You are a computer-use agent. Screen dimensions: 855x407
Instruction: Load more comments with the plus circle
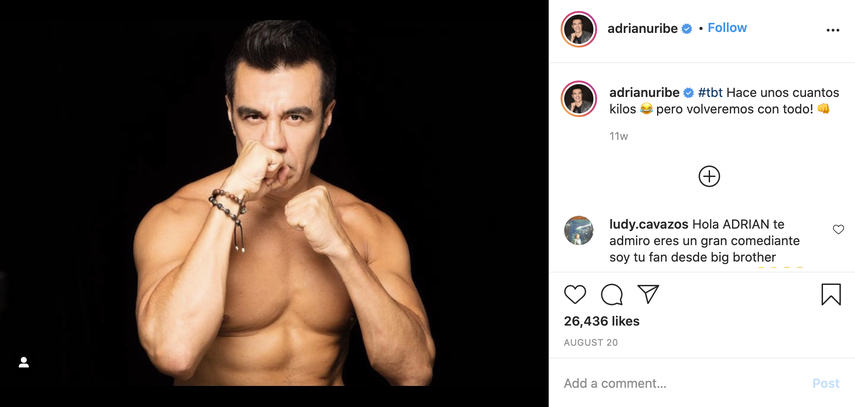click(709, 177)
